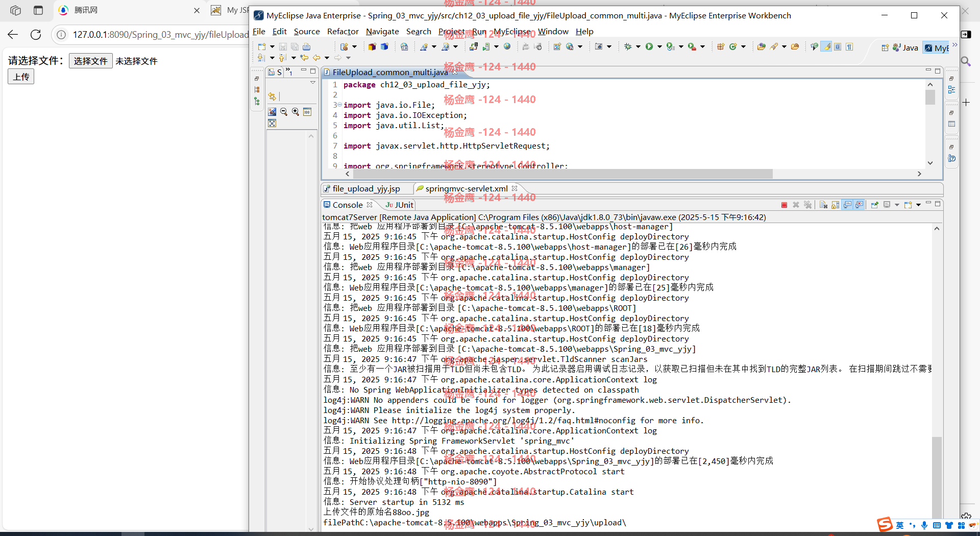Open the Navigate menu
980x536 pixels.
382,31
